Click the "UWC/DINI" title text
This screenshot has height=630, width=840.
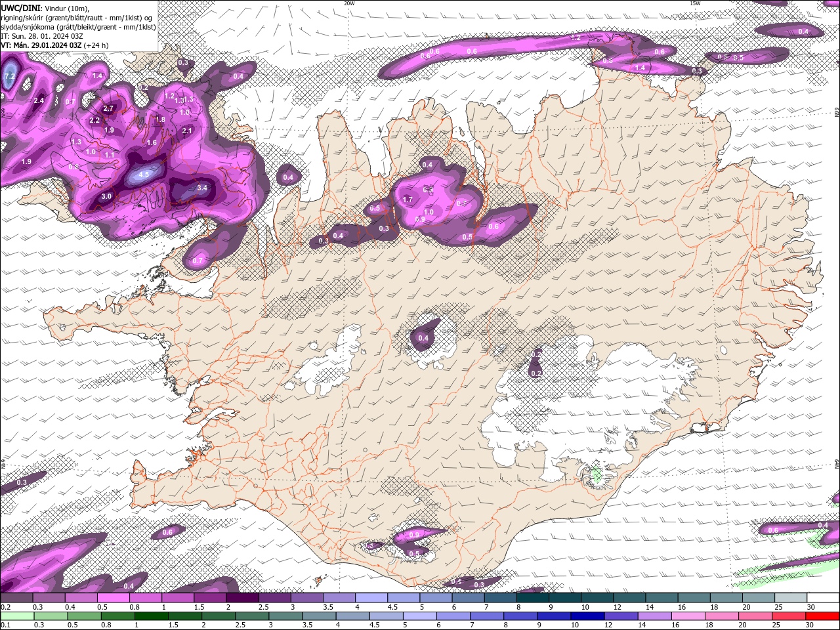[x=20, y=7]
